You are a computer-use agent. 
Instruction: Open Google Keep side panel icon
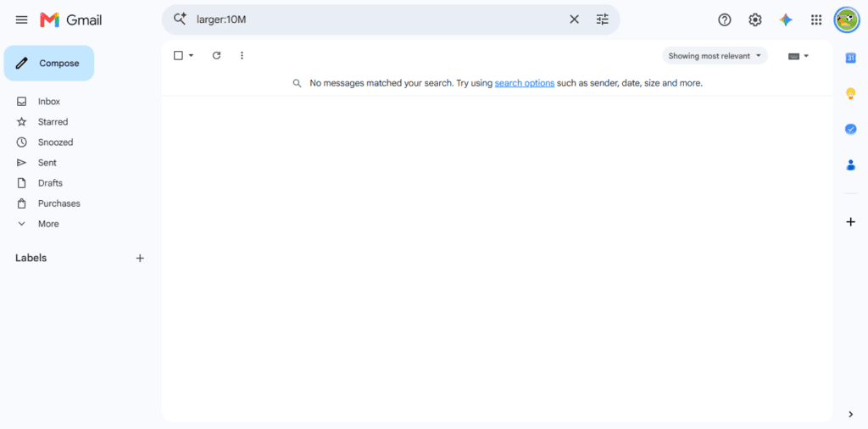pos(851,93)
